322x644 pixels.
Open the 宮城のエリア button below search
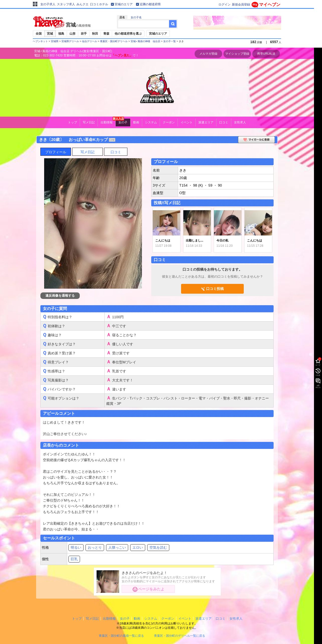click(x=158, y=34)
